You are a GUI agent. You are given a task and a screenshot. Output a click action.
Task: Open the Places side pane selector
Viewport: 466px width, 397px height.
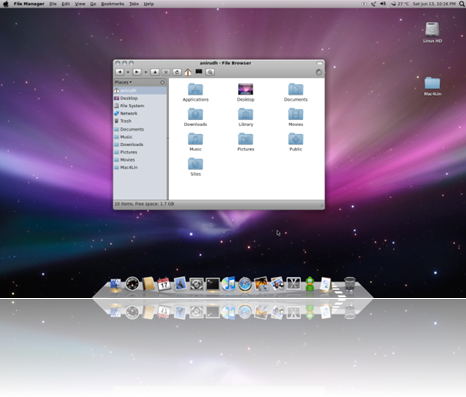[x=123, y=82]
